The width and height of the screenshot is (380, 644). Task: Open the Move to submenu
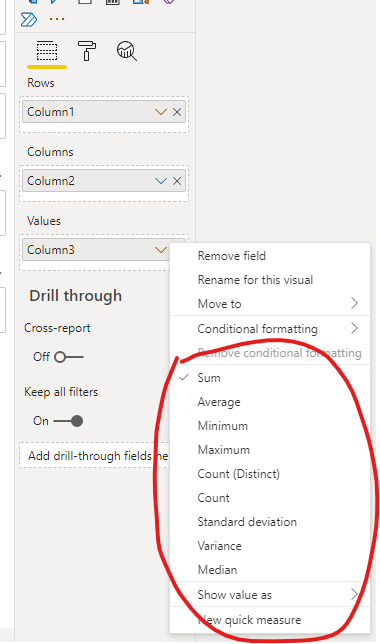(270, 304)
